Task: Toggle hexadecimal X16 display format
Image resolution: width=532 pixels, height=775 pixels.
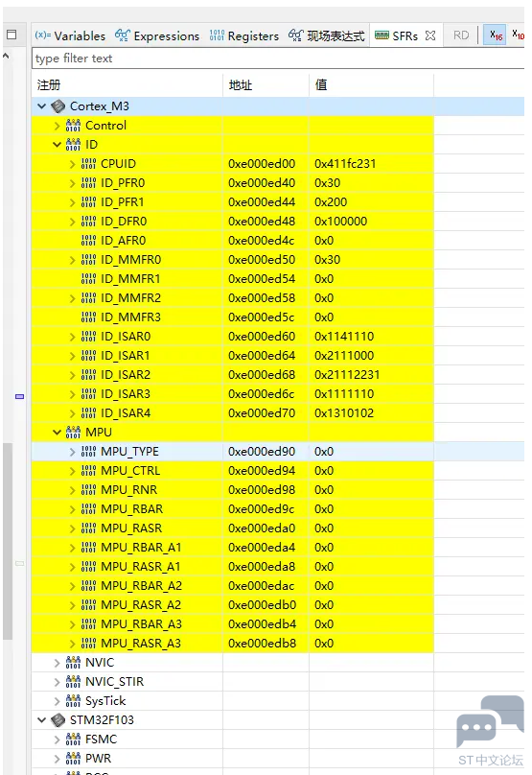Action: 496,35
